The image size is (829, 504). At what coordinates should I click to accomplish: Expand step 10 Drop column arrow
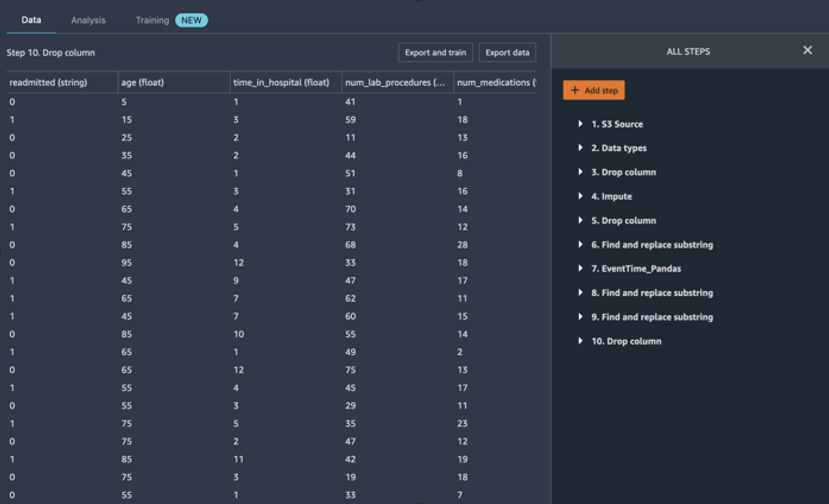tap(580, 341)
